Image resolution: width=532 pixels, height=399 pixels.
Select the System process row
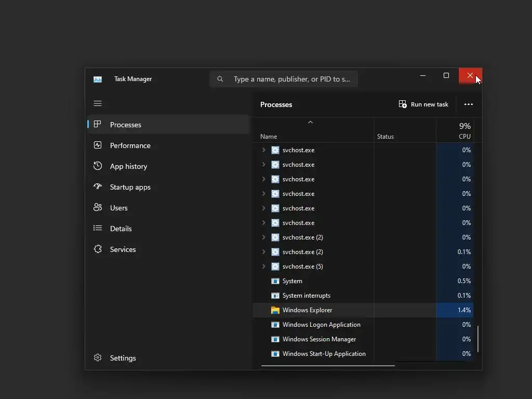point(363,281)
